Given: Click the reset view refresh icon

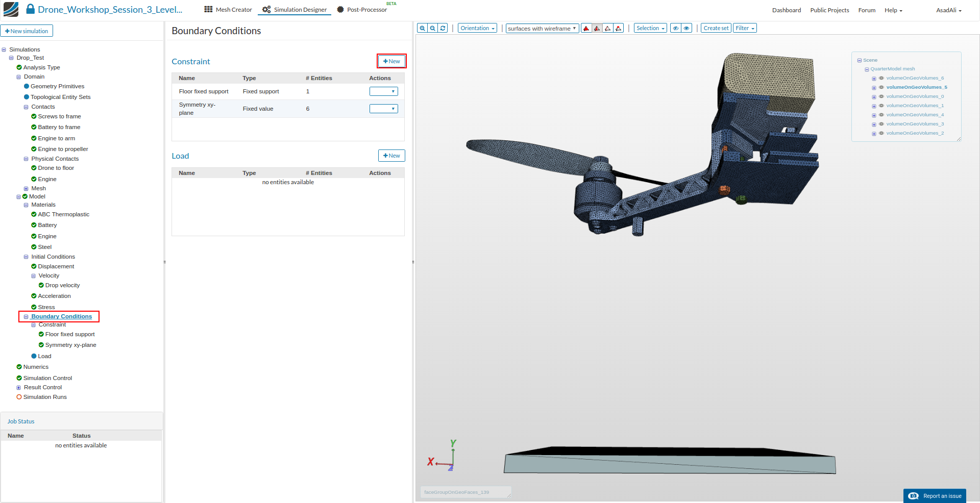Looking at the screenshot, I should point(443,28).
